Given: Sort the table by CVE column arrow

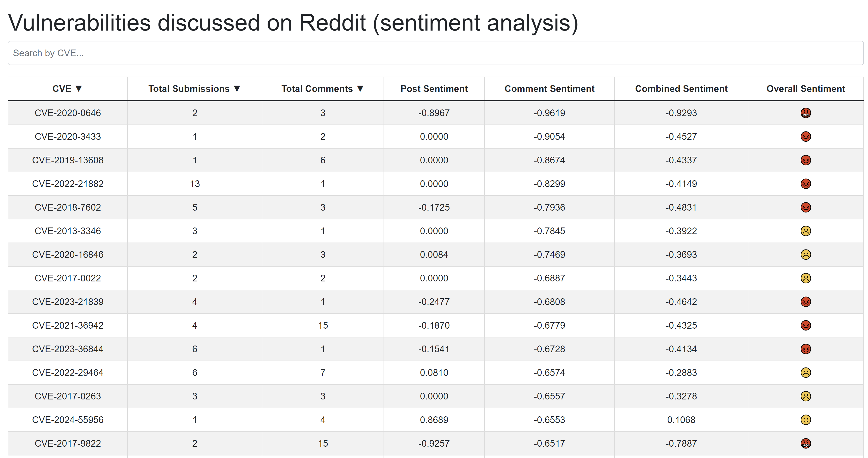Looking at the screenshot, I should [79, 89].
